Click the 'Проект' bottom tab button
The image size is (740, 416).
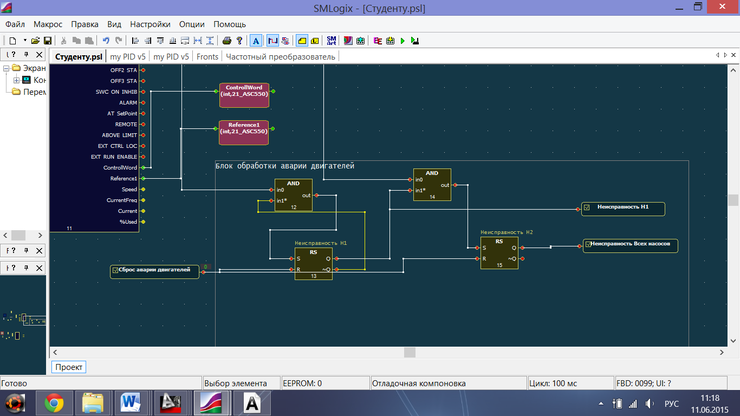69,367
